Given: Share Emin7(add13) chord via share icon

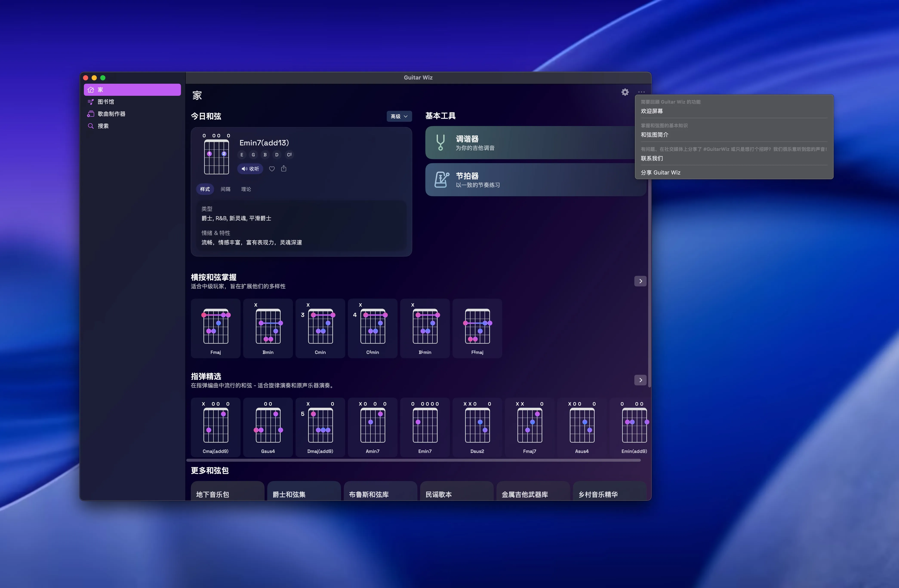Looking at the screenshot, I should tap(284, 169).
